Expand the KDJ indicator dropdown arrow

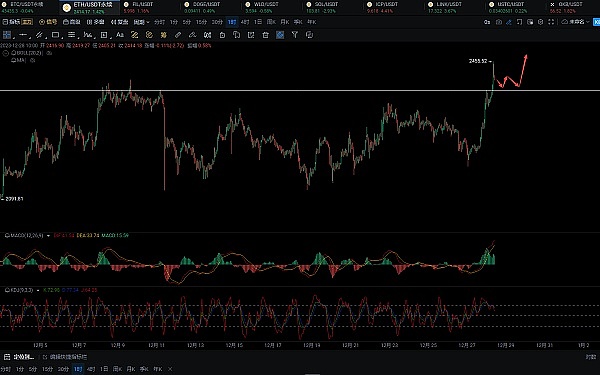coord(38,290)
